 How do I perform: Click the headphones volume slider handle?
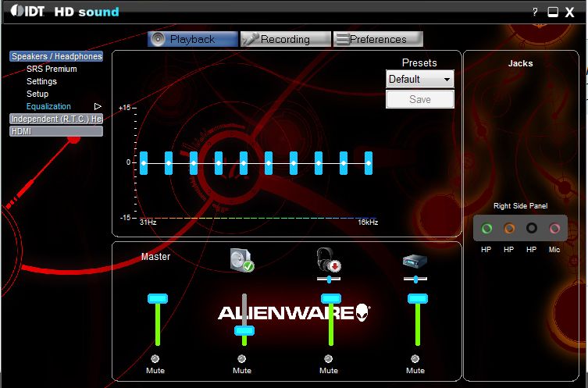(331, 298)
